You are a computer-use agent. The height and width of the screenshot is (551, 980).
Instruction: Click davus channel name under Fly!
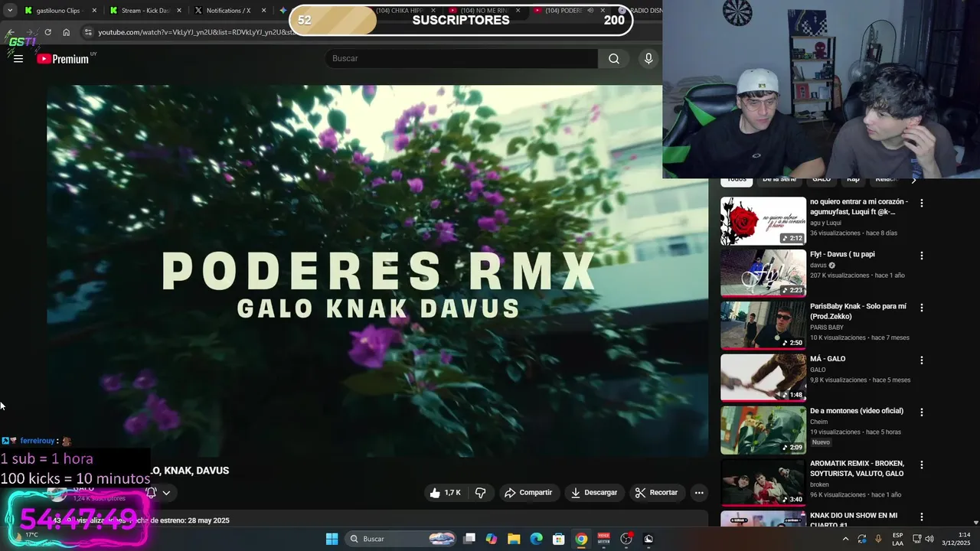click(x=818, y=266)
